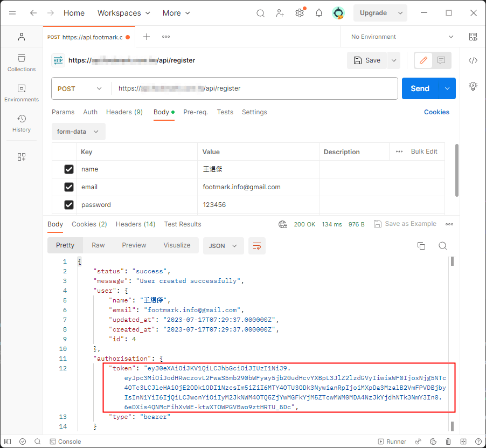Image resolution: width=486 pixels, height=448 pixels.
Task: Uncheck the password parameter checkbox
Action: pos(68,204)
